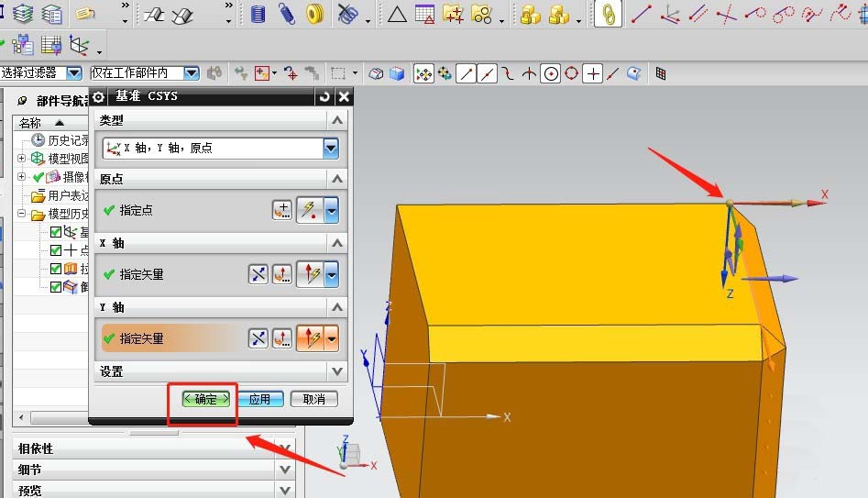Toggle the arc center snap option
Viewport: 868px width, 498px height.
click(x=551, y=73)
